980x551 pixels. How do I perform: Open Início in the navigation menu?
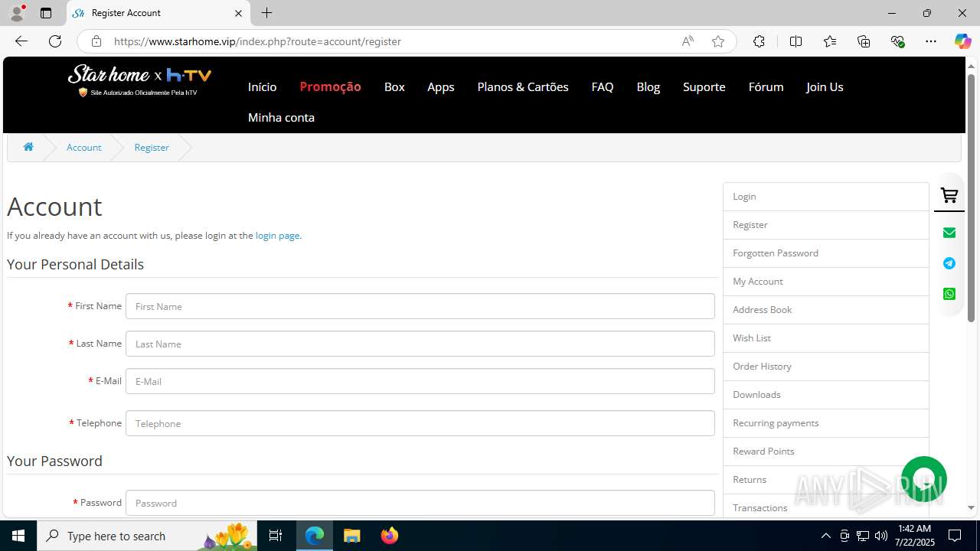(x=262, y=86)
